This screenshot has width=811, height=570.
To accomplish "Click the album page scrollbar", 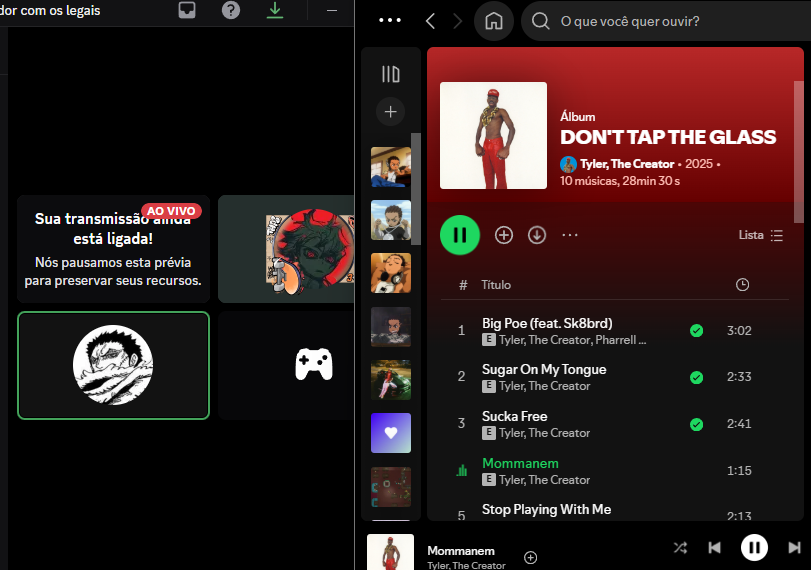I will click(799, 152).
